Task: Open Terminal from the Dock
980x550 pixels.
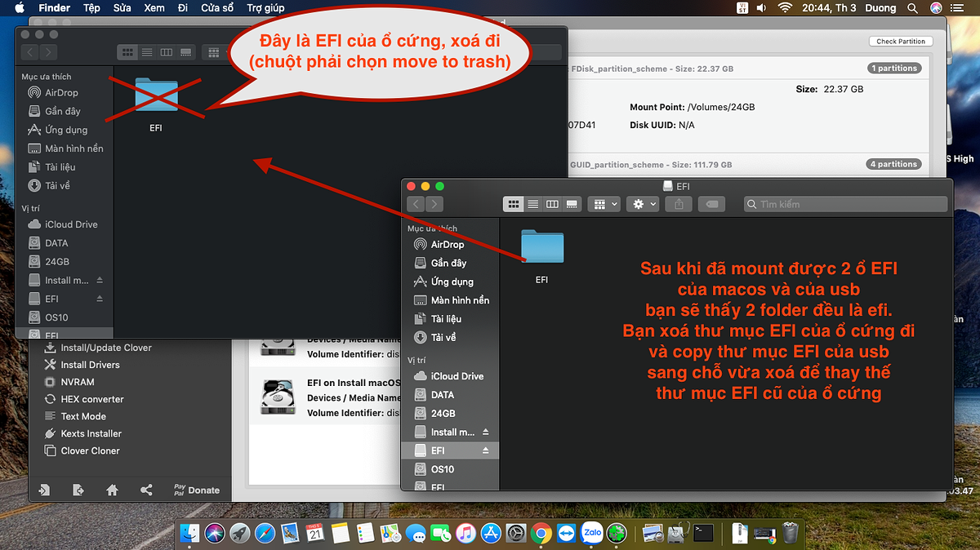Action: 703,533
